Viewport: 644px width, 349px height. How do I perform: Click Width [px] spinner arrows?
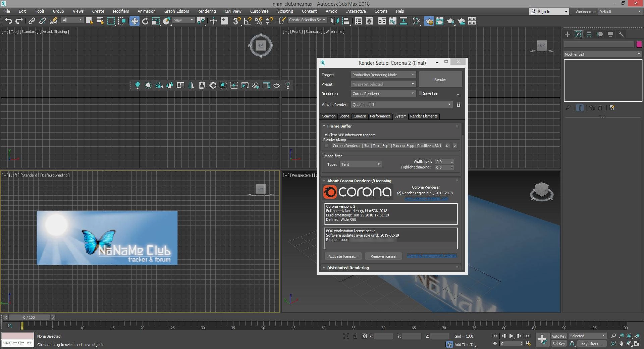pos(452,162)
